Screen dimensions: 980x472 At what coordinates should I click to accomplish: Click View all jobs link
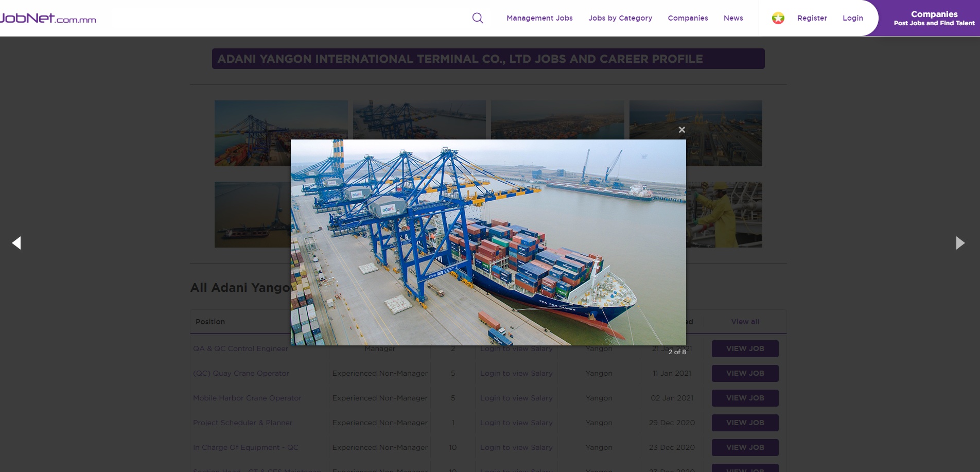click(x=745, y=322)
